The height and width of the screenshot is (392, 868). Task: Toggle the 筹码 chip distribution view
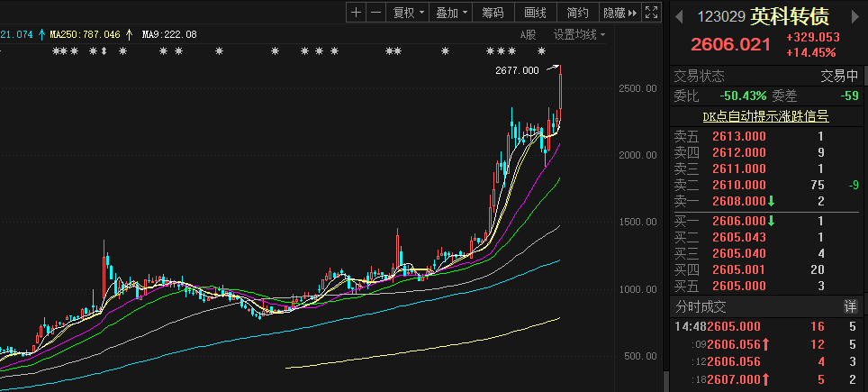[493, 13]
